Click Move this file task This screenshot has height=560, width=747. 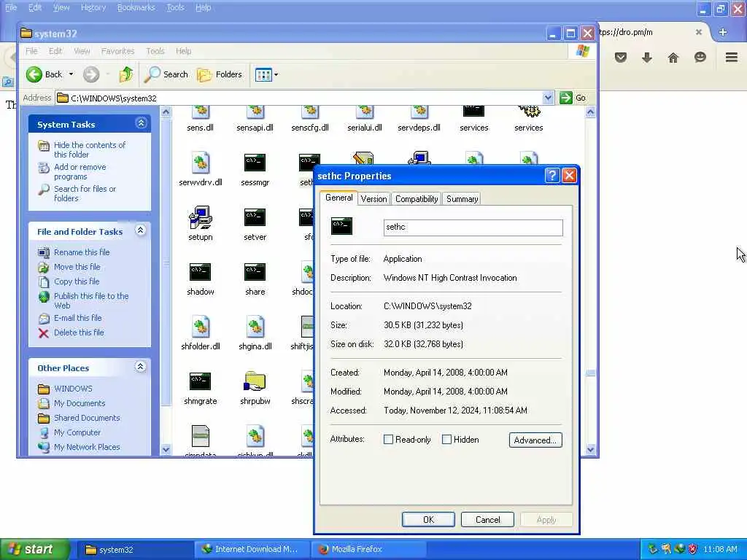coord(77,267)
